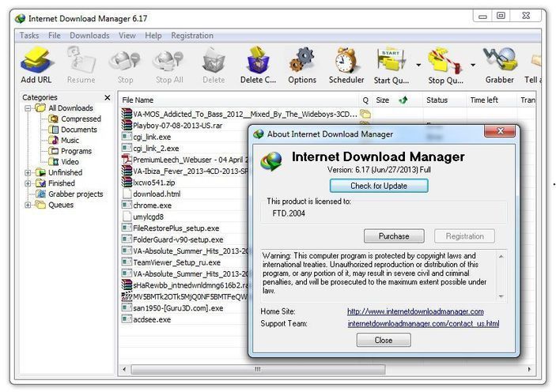556x392 pixels.
Task: Launch the Grabber tool icon
Action: click(500, 60)
